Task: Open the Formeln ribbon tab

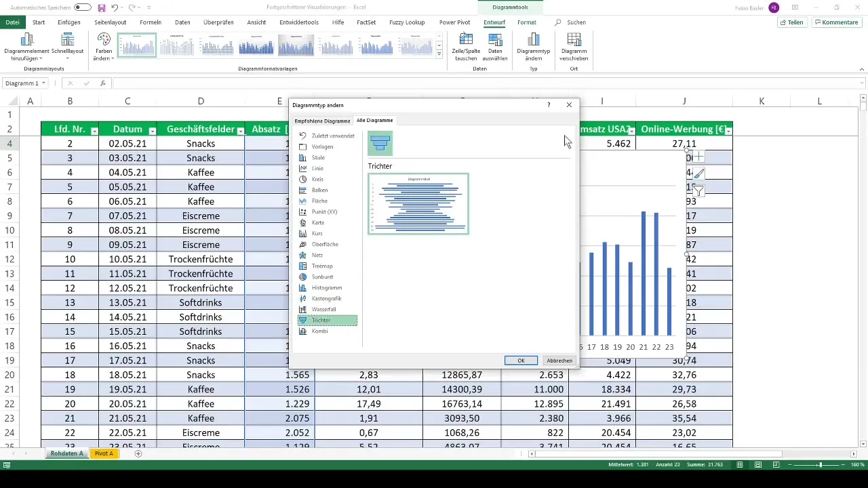Action: pyautogui.click(x=151, y=22)
